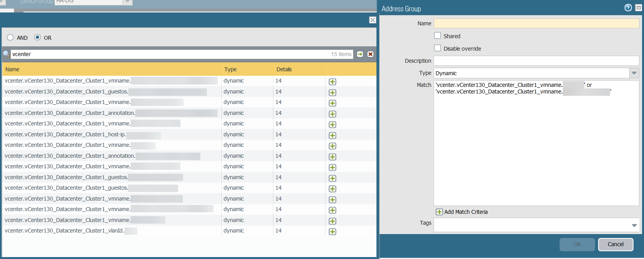This screenshot has height=259, width=644.
Task: Select the OR radio button
Action: [x=37, y=37]
